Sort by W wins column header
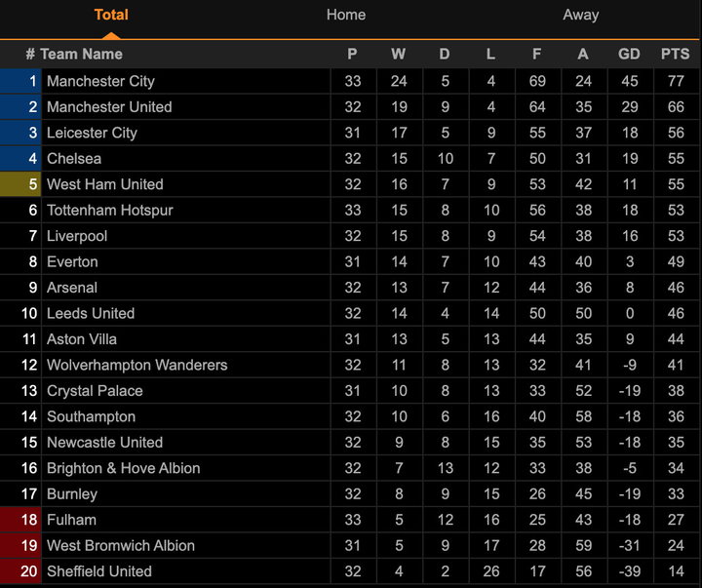 (399, 55)
